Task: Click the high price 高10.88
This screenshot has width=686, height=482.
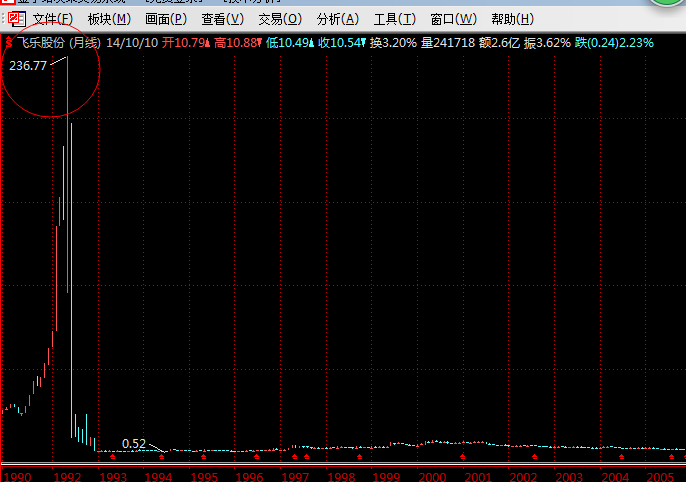Action: point(238,43)
